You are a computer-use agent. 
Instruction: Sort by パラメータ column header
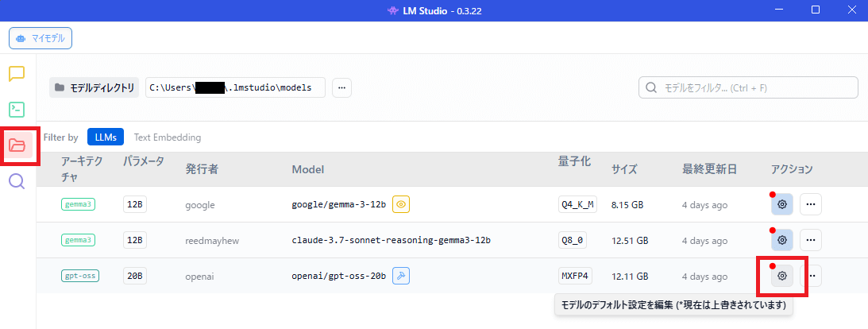(144, 162)
